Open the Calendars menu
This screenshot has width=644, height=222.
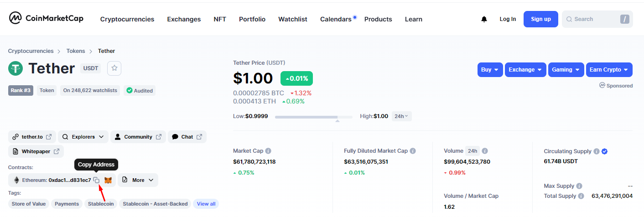click(336, 19)
